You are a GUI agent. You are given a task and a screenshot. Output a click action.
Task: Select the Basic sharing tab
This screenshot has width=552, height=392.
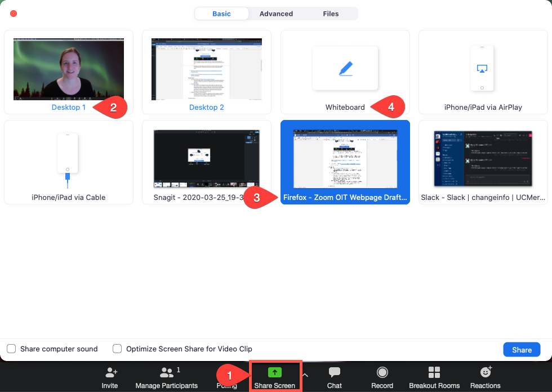tap(221, 14)
